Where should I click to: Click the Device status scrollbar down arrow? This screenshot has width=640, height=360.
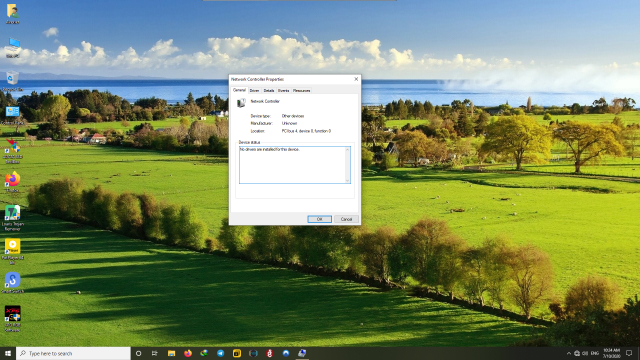tap(348, 180)
